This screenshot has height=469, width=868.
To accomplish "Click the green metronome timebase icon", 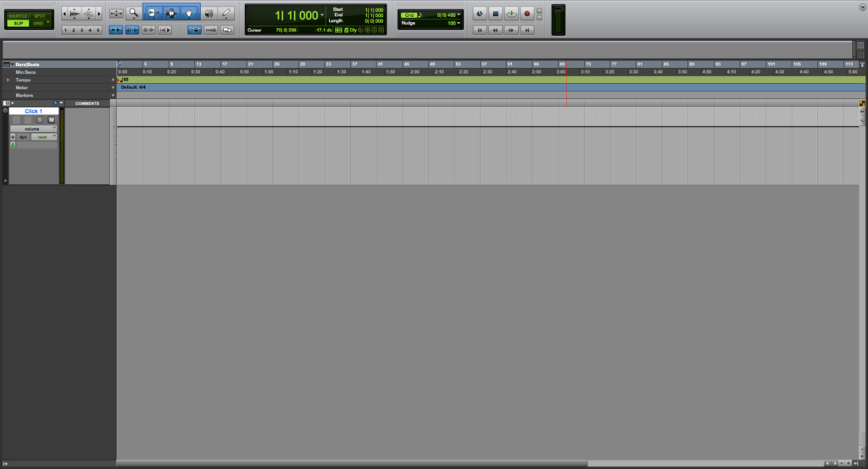I will tap(13, 145).
